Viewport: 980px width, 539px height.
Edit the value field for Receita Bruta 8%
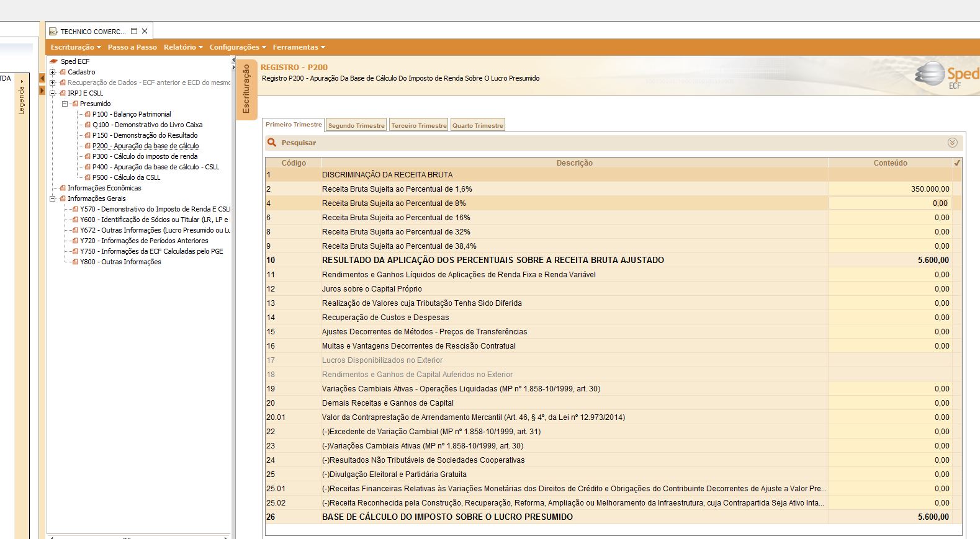click(890, 203)
